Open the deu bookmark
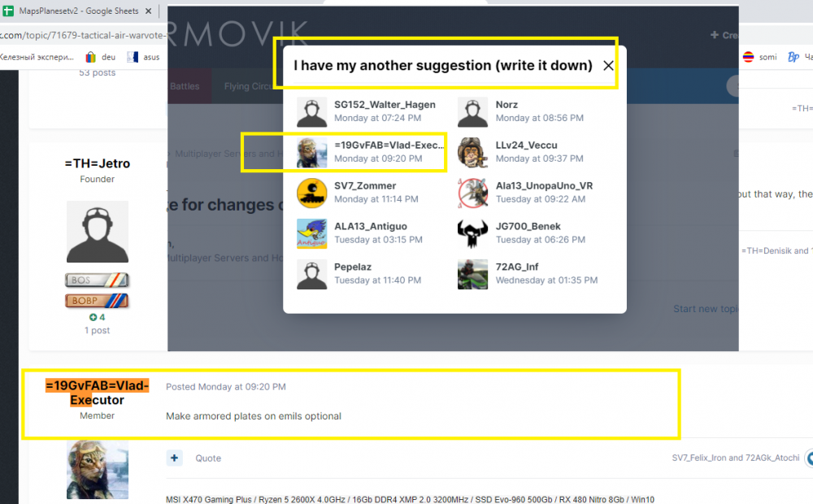Screen dimensions: 813x504 [x=100, y=57]
